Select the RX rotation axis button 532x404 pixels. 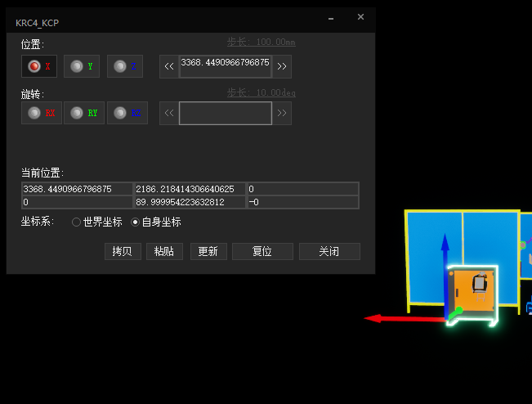click(41, 113)
